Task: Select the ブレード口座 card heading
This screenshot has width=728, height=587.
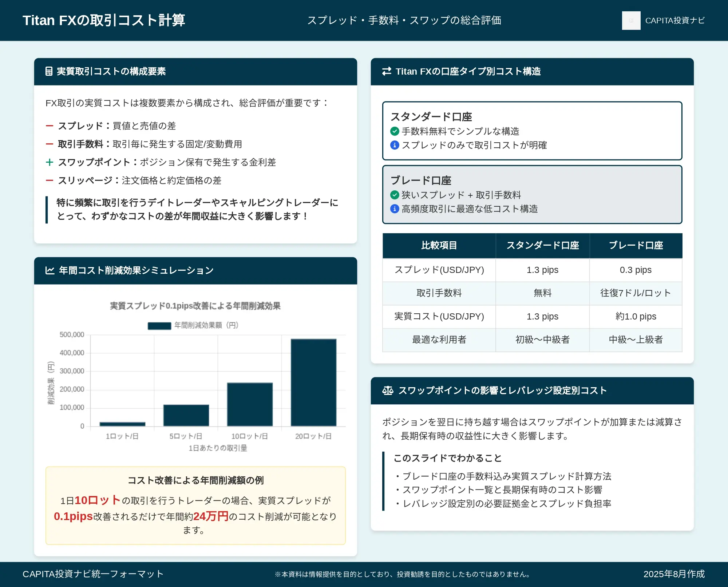Action: pos(421,181)
